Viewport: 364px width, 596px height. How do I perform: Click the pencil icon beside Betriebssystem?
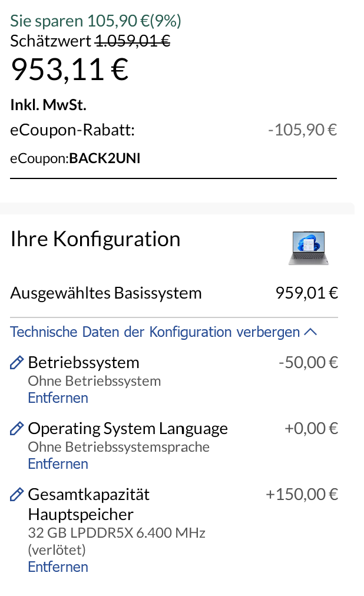pos(16,363)
